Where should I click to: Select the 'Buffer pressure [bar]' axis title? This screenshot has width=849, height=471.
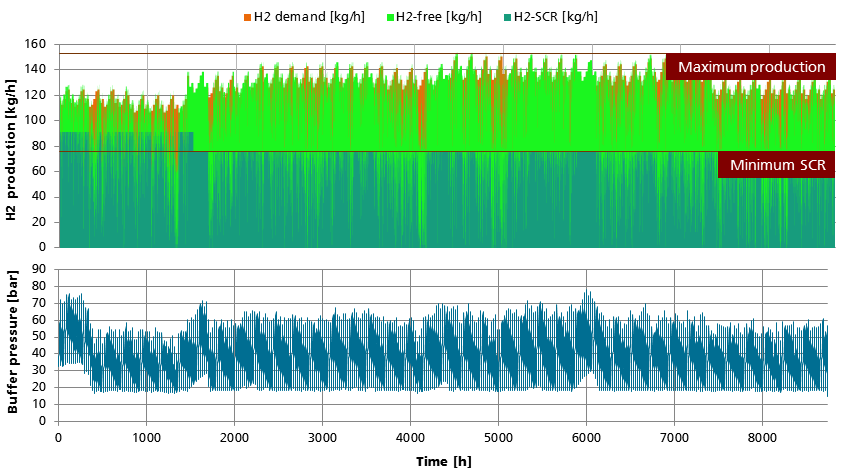pyautogui.click(x=12, y=342)
